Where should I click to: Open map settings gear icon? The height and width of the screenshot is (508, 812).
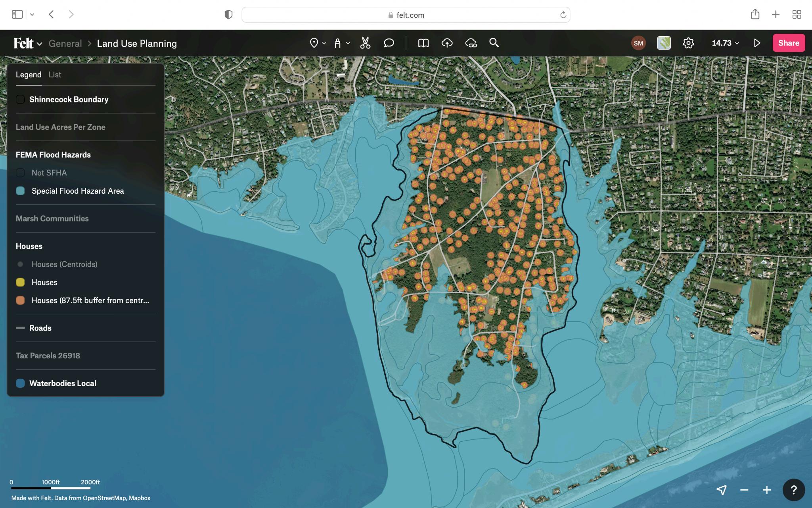[x=688, y=43]
